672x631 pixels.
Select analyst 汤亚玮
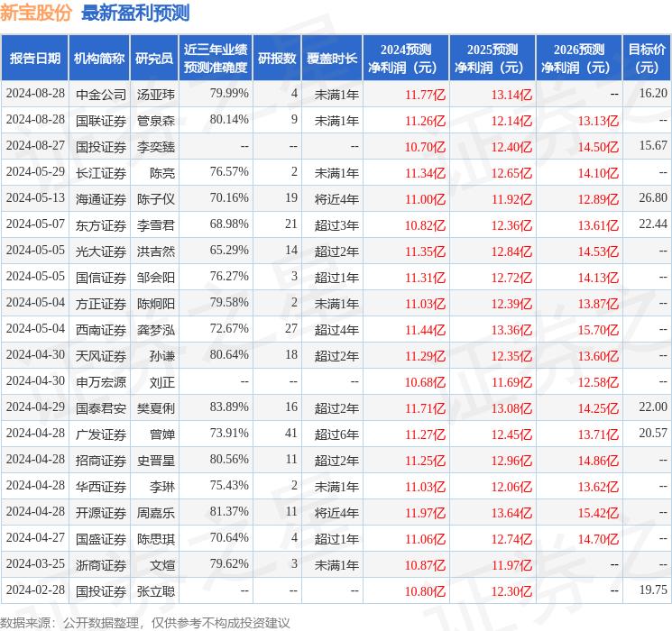pos(156,95)
